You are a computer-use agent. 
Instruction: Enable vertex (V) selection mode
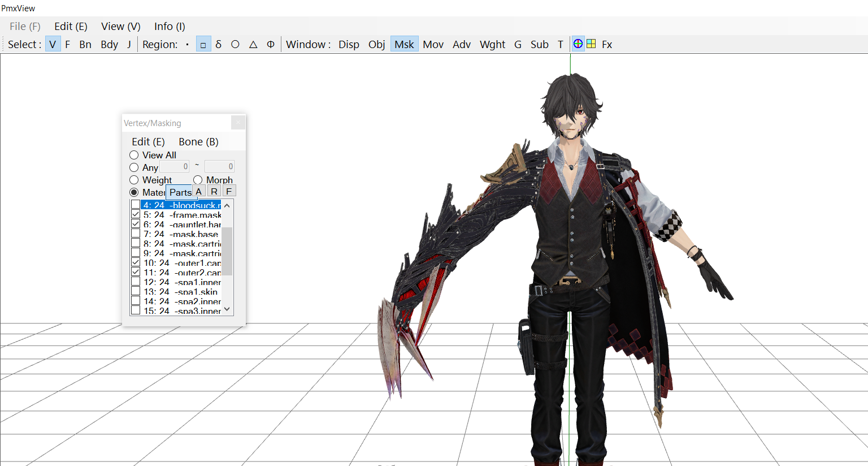coord(53,45)
